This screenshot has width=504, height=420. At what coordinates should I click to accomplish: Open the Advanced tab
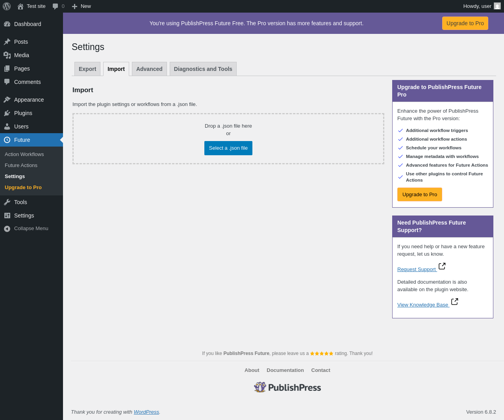149,69
